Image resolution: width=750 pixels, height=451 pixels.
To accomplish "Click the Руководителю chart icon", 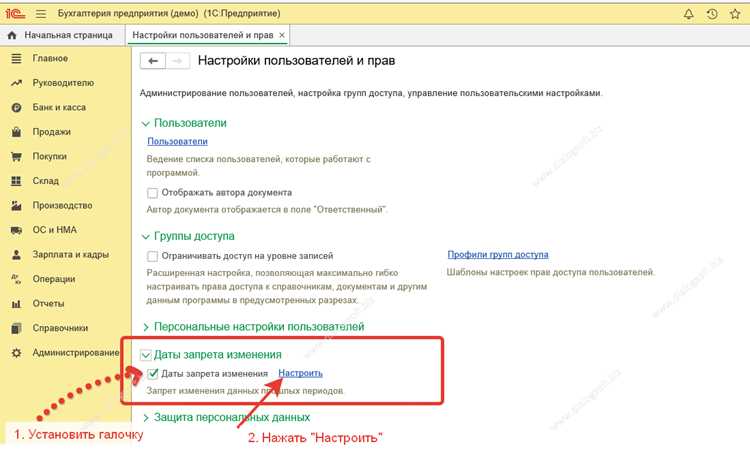I will click(16, 83).
